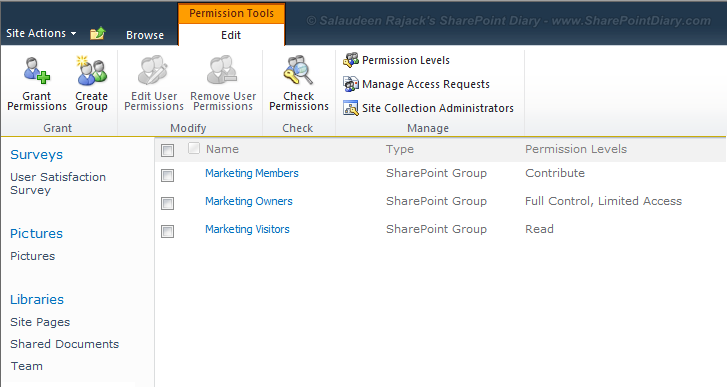The width and height of the screenshot is (727, 387).
Task: Sort by the Name column header
Action: coord(222,149)
